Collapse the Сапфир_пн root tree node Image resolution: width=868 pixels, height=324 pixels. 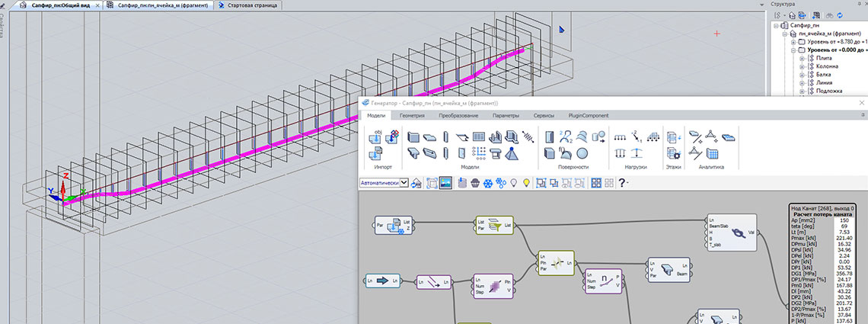(777, 25)
